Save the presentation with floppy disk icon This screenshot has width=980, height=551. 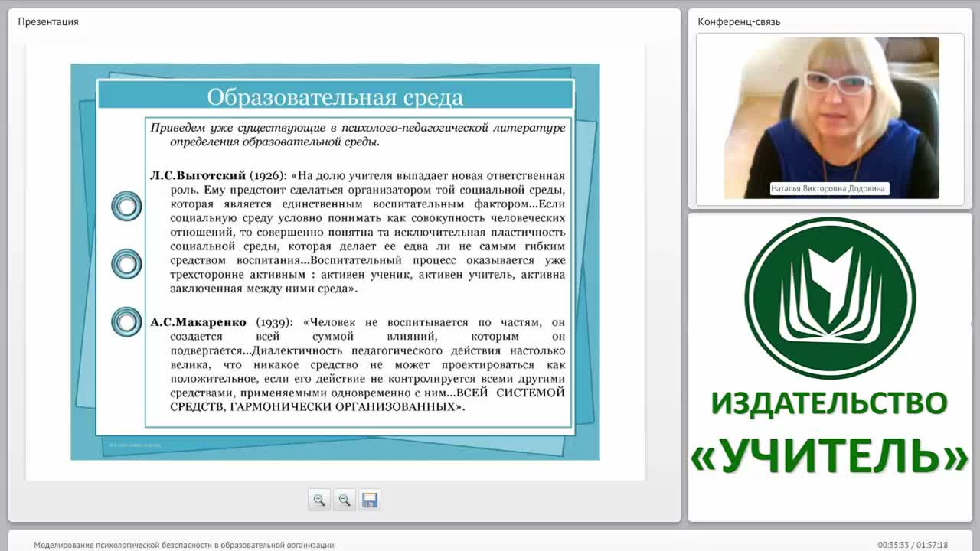370,500
